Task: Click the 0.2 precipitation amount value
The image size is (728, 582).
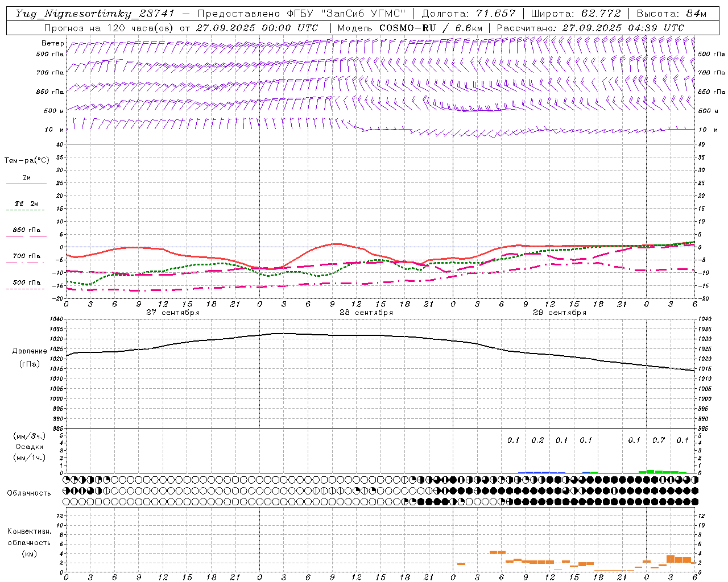Action: coord(537,440)
